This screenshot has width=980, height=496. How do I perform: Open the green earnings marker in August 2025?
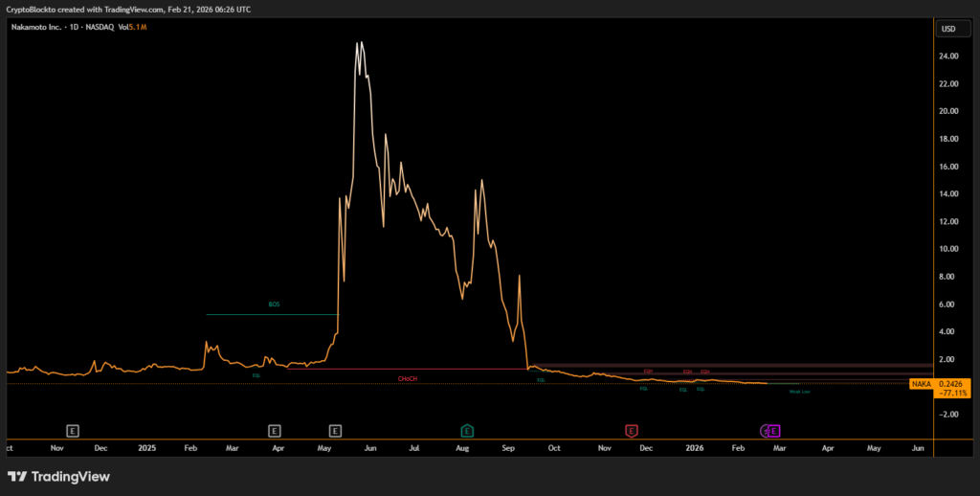467,430
